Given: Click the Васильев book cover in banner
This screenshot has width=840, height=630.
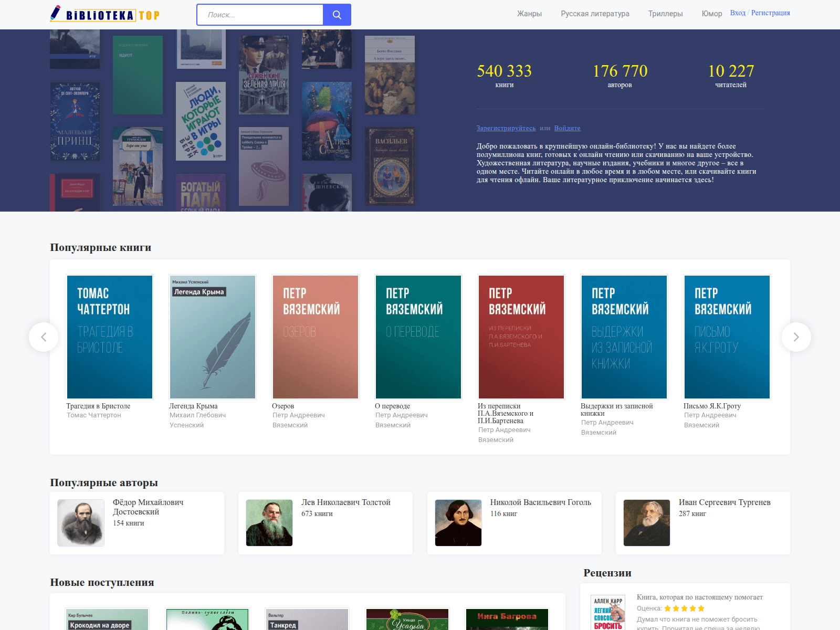Looking at the screenshot, I should [x=390, y=166].
